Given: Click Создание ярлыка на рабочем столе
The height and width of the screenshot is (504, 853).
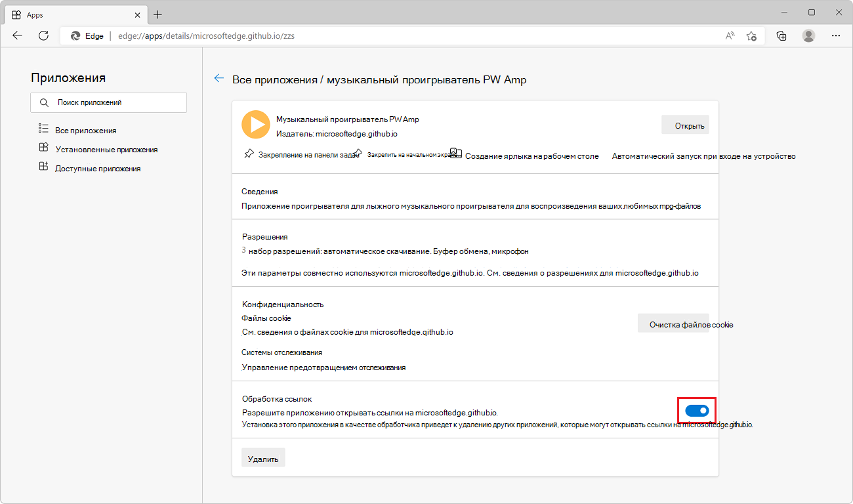Looking at the screenshot, I should tap(532, 156).
